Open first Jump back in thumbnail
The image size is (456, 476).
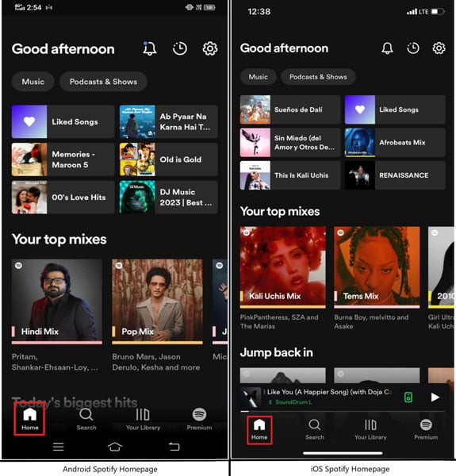pyautogui.click(x=283, y=375)
